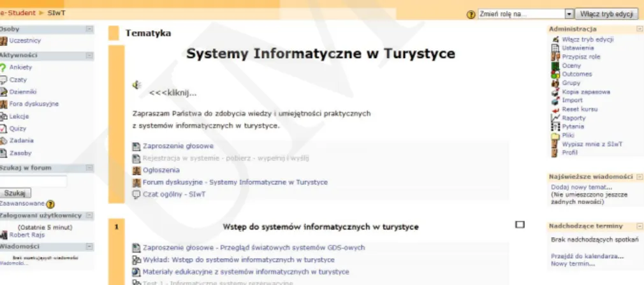Click the forum search input field
The image size is (644, 285).
(33, 181)
